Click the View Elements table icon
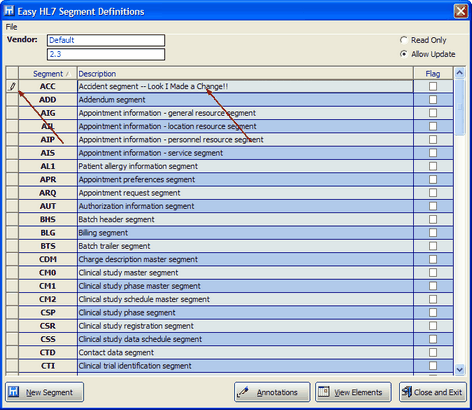The width and height of the screenshot is (472, 410). (323, 392)
